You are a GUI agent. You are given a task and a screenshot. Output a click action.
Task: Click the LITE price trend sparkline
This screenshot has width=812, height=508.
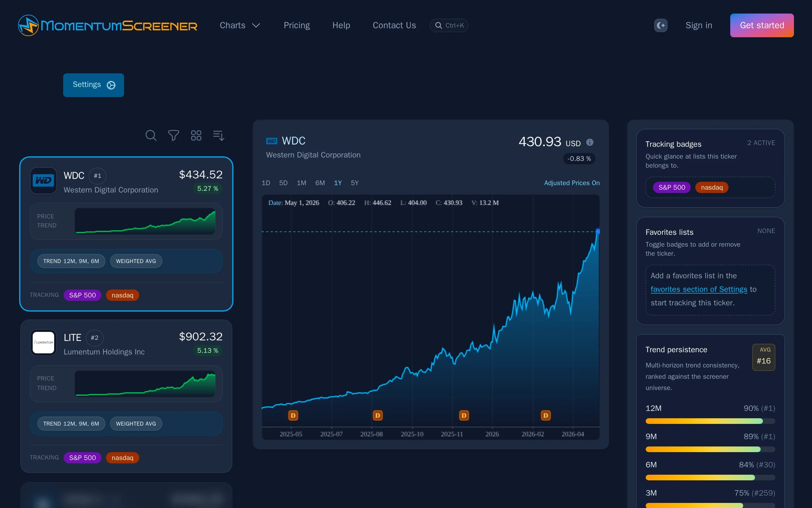tap(145, 384)
